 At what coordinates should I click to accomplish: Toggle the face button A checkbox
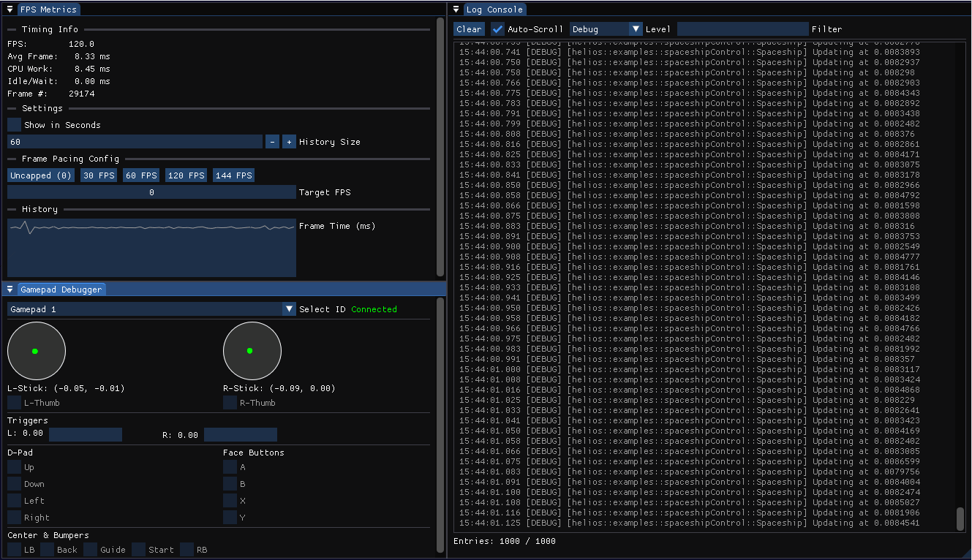point(230,467)
